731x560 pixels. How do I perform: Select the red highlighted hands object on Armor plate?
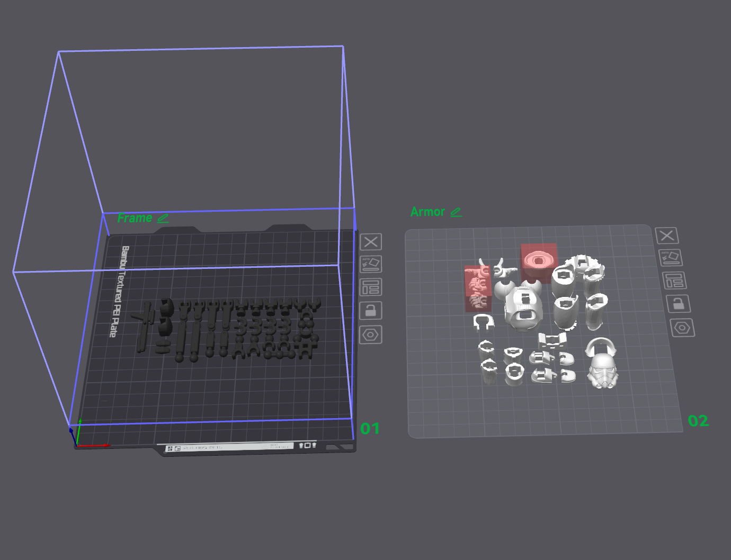(478, 288)
